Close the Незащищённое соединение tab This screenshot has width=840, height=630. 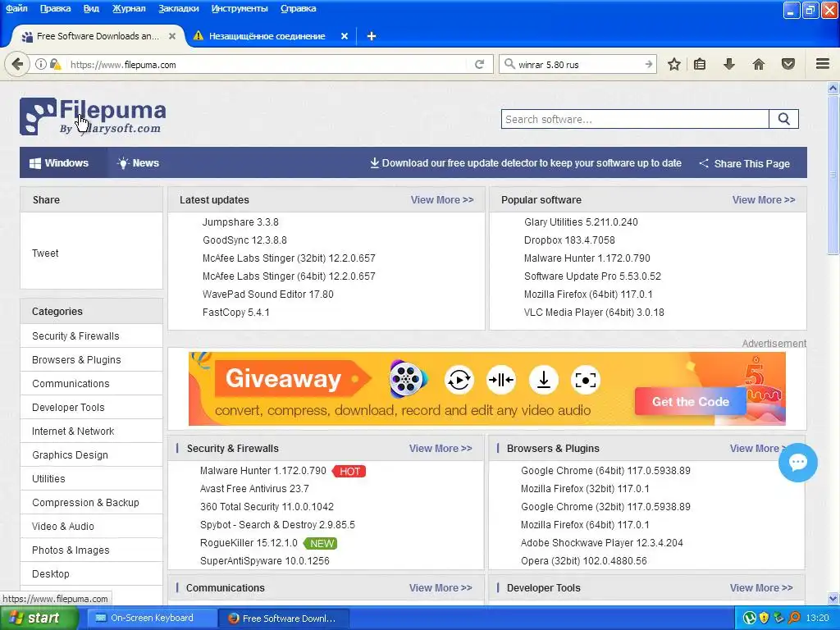(x=345, y=36)
